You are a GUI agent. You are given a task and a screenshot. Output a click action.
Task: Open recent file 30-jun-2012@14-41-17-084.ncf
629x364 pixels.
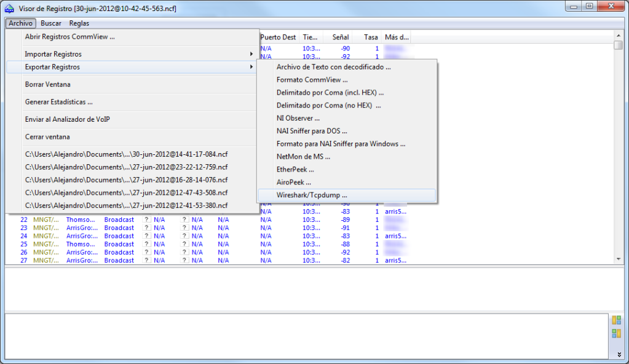132,154
